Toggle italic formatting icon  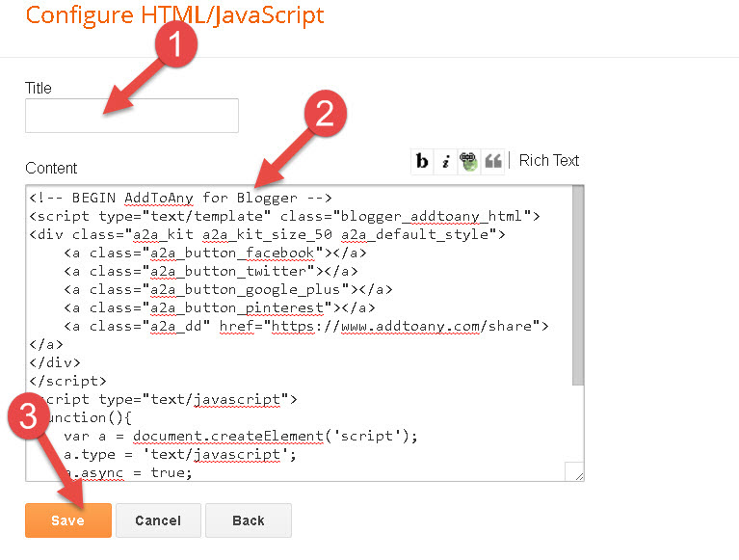point(445,162)
